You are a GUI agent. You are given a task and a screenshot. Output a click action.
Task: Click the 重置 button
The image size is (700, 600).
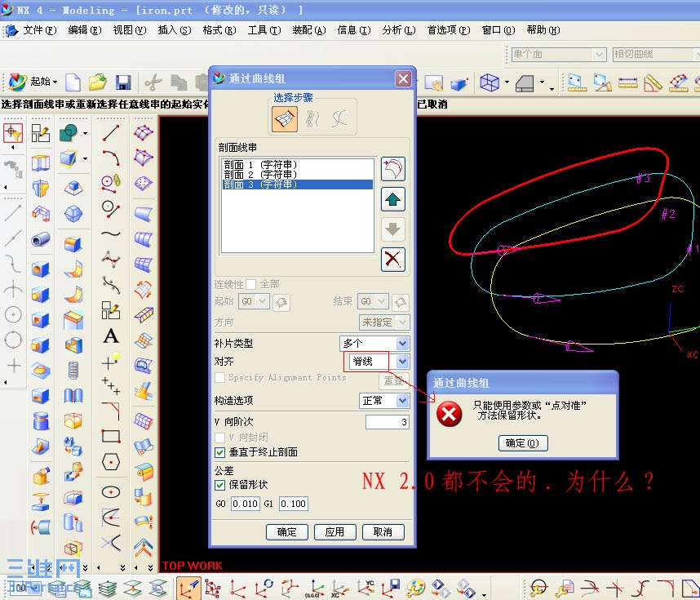tap(394, 381)
